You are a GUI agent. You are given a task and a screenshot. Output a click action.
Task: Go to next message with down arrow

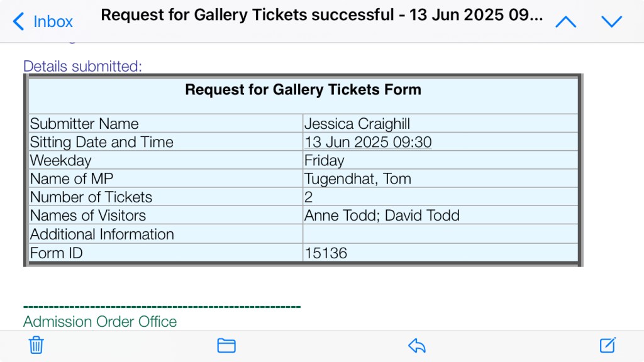click(611, 22)
